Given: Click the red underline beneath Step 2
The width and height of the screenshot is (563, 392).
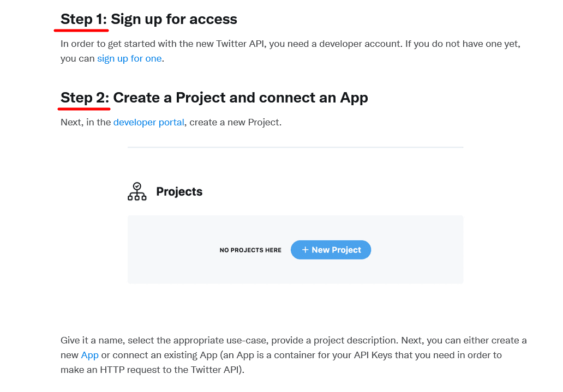Looking at the screenshot, I should [86, 108].
